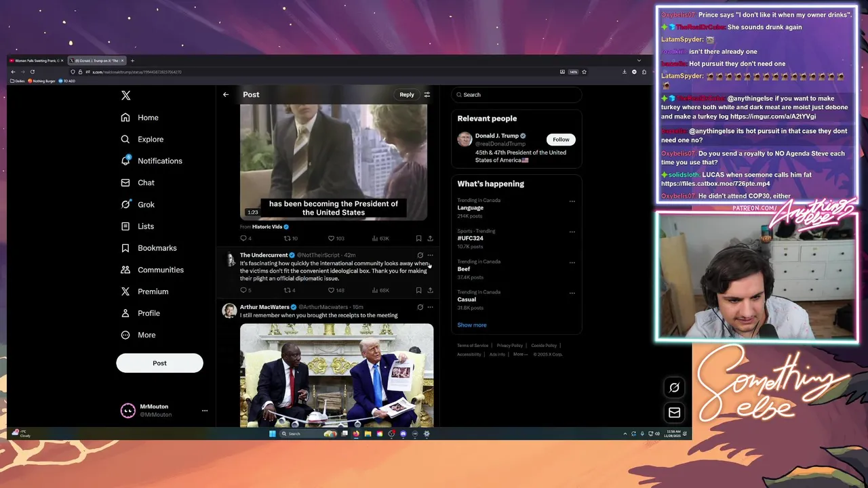
Task: Open Bookmarks in the sidebar
Action: (149, 247)
